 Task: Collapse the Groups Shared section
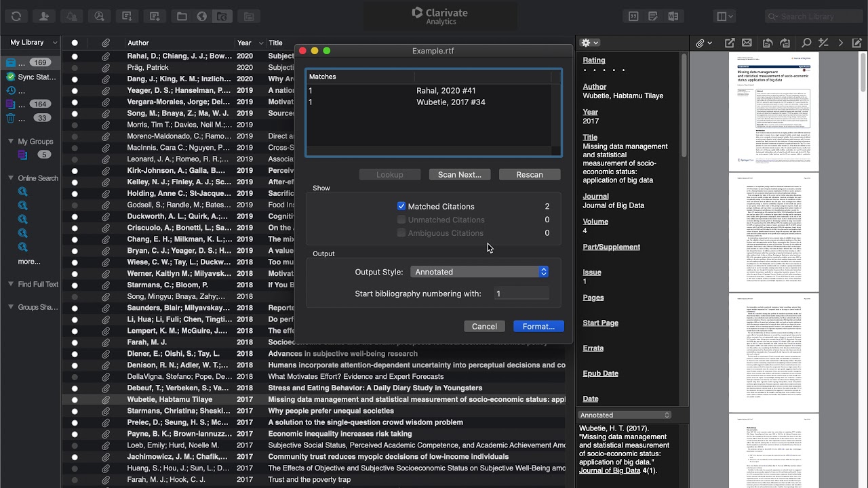click(10, 307)
